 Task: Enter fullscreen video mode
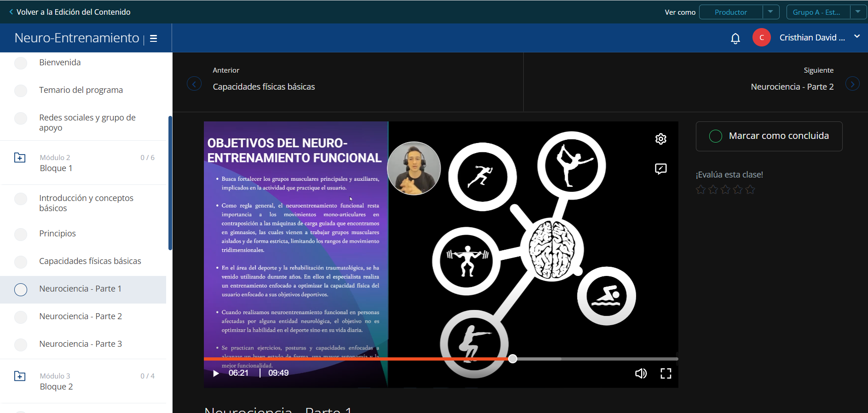[x=666, y=373]
